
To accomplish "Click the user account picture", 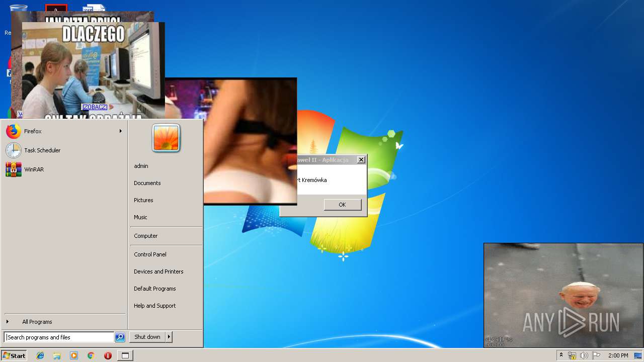I will [x=166, y=138].
